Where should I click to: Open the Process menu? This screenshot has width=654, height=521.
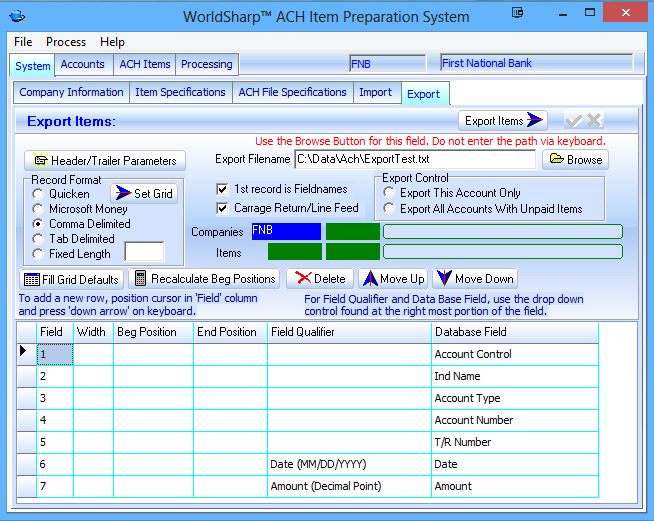coord(66,42)
